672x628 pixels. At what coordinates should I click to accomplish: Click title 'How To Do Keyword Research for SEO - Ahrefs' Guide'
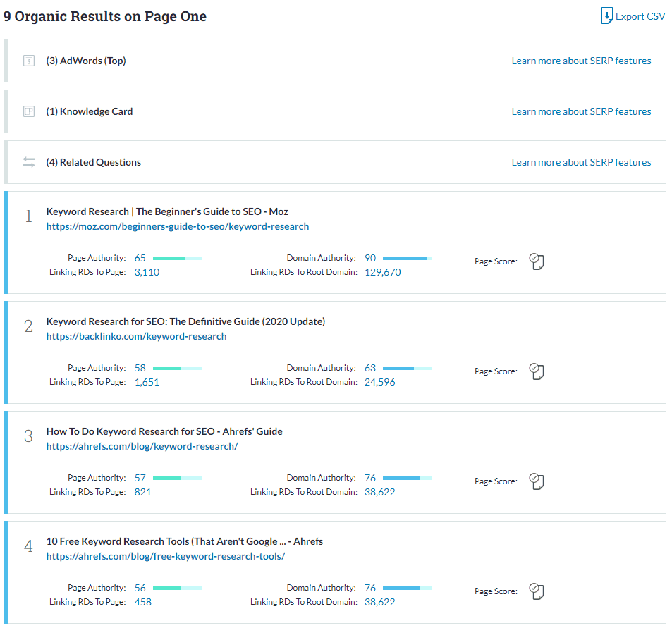click(164, 431)
